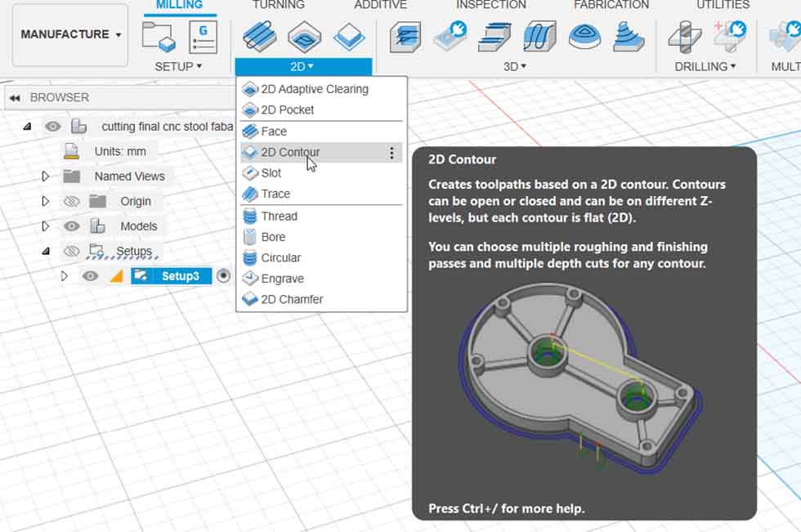The image size is (801, 532).
Task: Toggle visibility eye for Setup3
Action: point(90,276)
